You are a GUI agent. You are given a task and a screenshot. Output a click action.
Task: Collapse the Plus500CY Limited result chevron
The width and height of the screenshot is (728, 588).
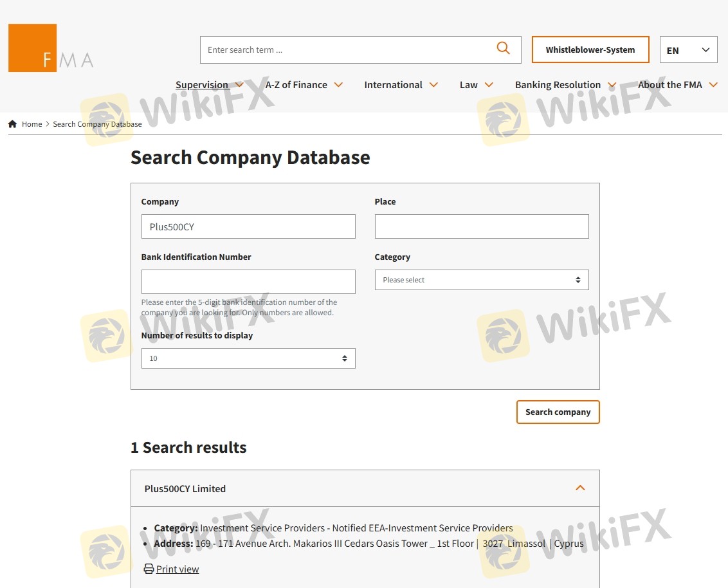pos(580,488)
